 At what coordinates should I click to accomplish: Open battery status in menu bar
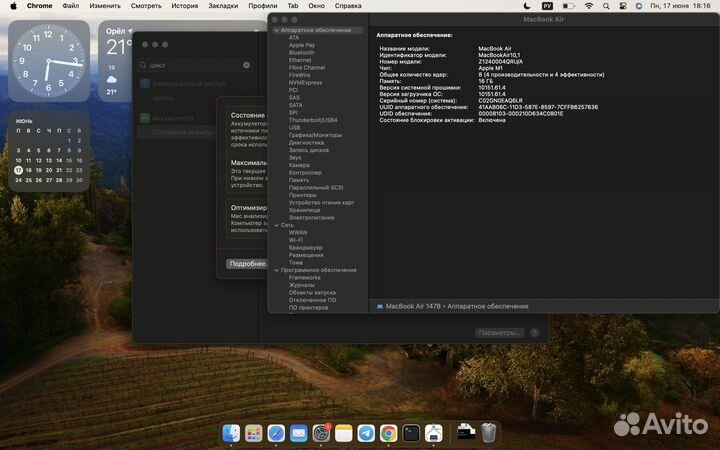point(569,6)
